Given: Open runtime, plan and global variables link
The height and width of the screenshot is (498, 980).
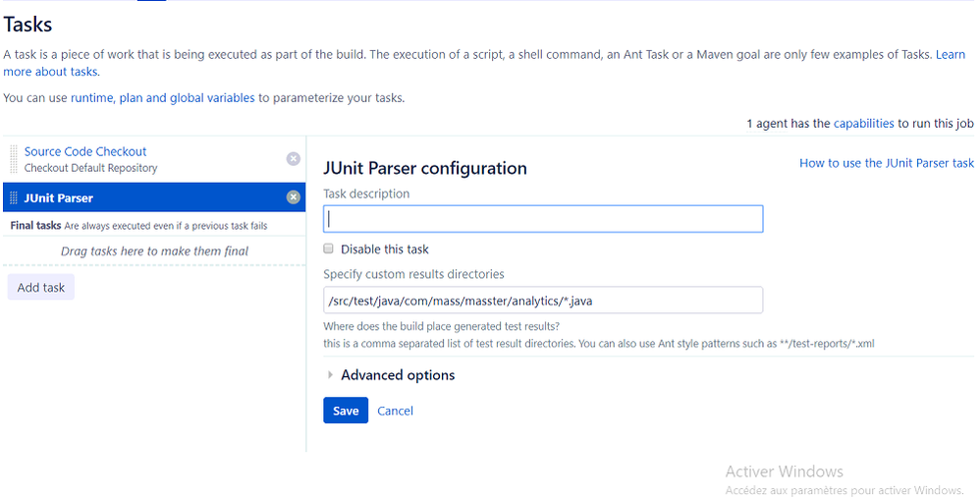Looking at the screenshot, I should tap(162, 98).
